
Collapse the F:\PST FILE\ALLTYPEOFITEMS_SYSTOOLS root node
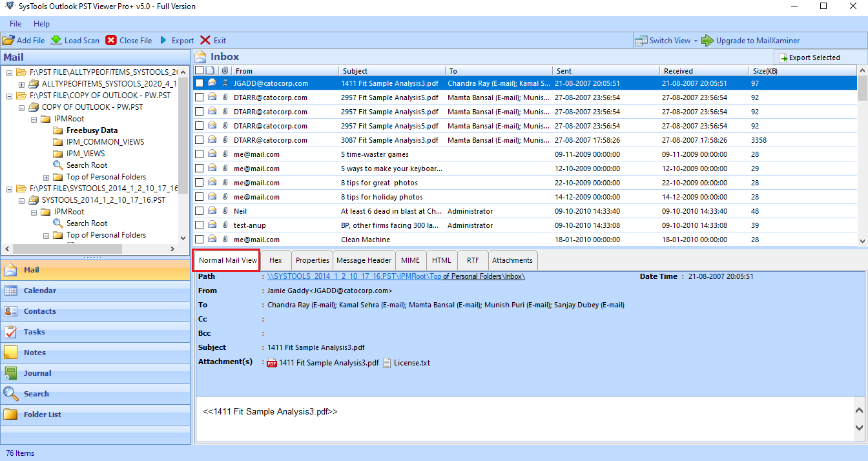coord(9,72)
